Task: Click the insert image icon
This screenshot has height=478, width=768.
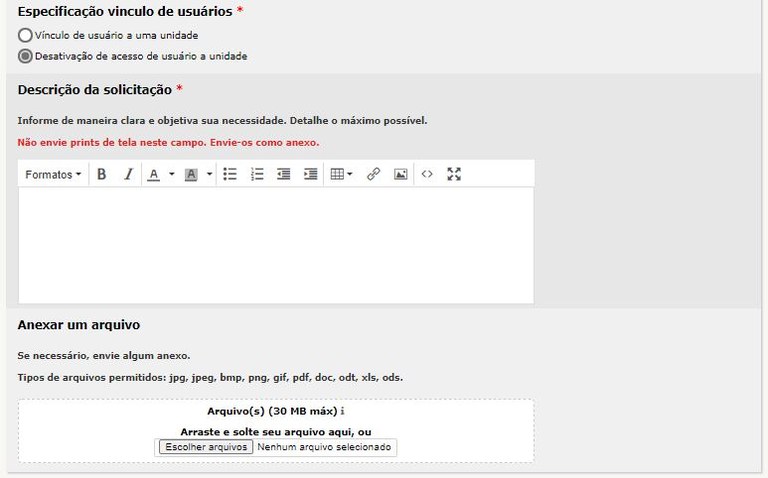Action: pos(400,174)
